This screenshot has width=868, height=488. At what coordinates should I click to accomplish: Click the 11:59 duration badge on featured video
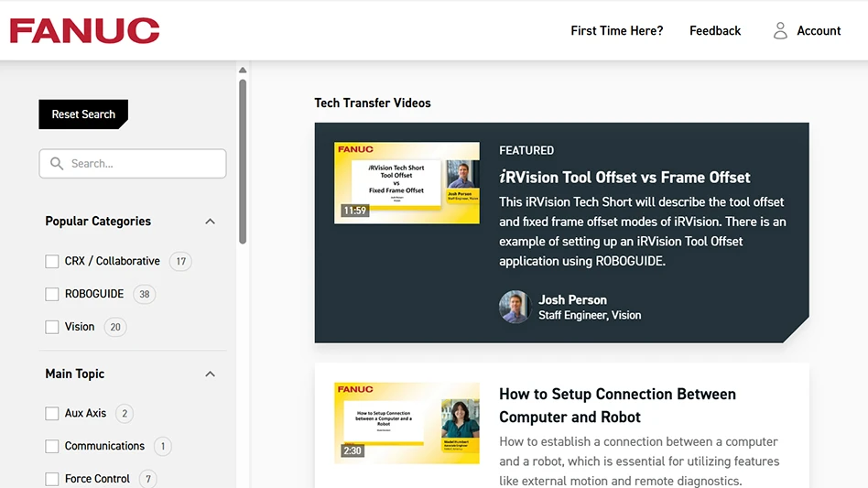pos(354,211)
